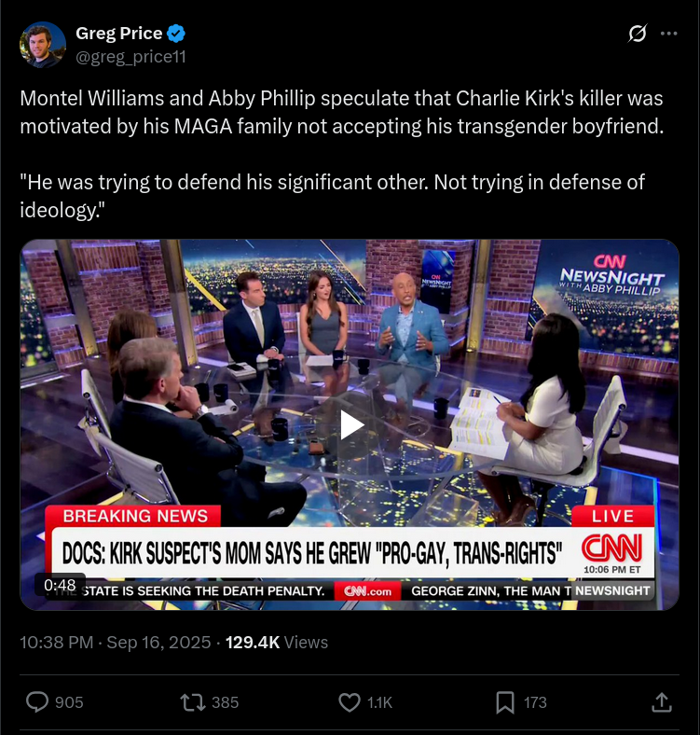The height and width of the screenshot is (735, 700).
Task: Play the CNN NewsNight video
Action: tap(350, 424)
